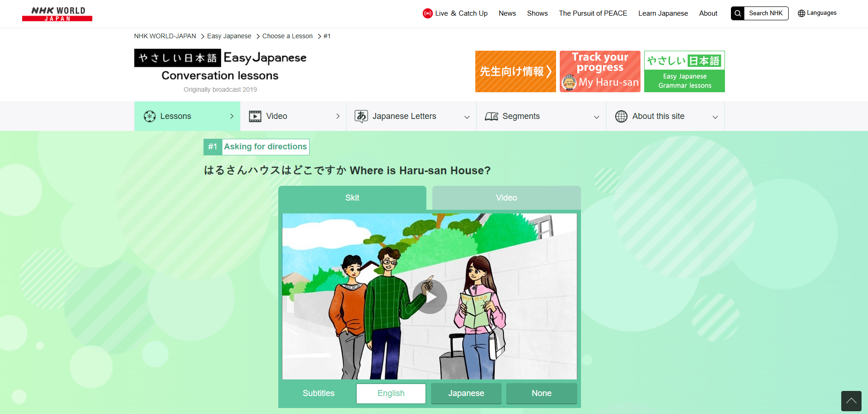This screenshot has height=414, width=868.
Task: Click the Video filmstrip icon
Action: (255, 116)
